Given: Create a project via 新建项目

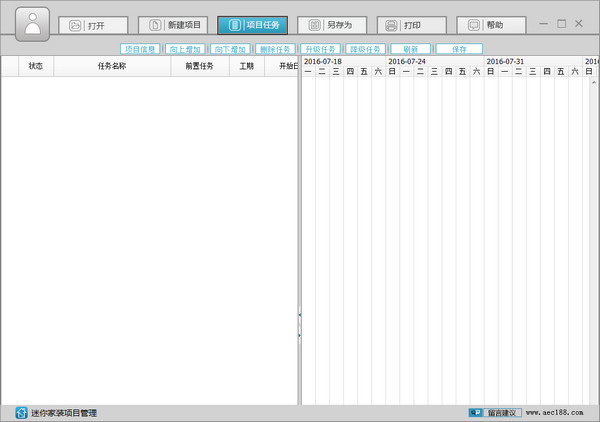Looking at the screenshot, I should pos(173,25).
